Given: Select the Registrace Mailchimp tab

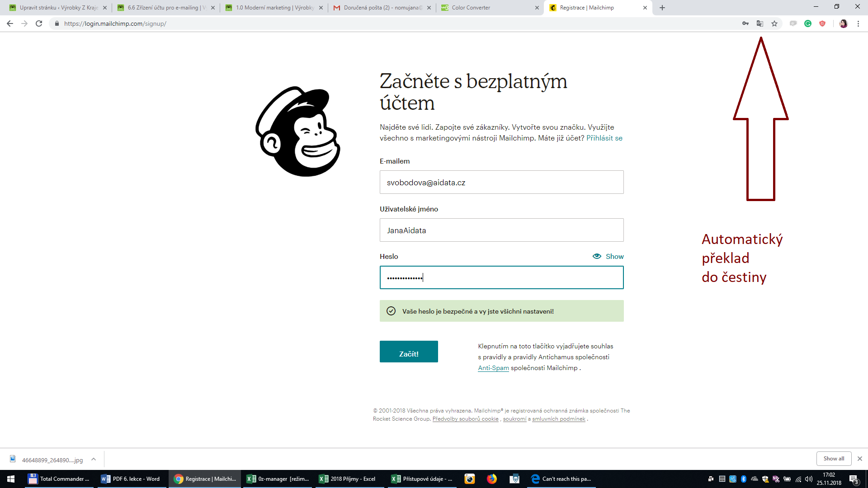Looking at the screenshot, I should (x=598, y=8).
